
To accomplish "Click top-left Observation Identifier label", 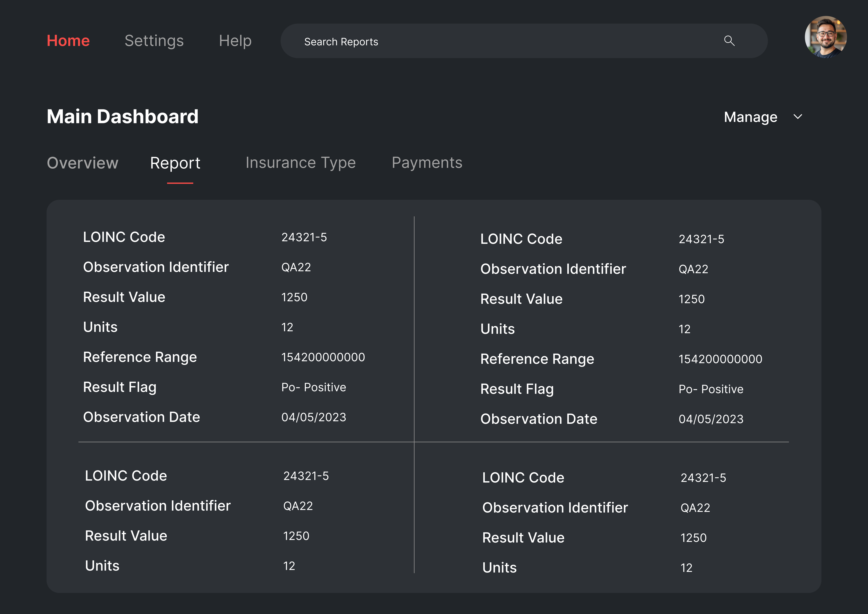I will pos(156,267).
